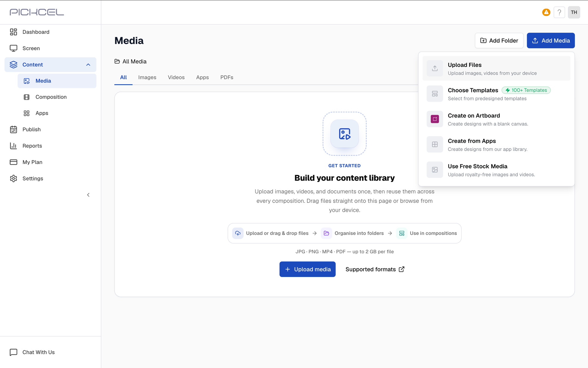The width and height of the screenshot is (588, 368).
Task: Click the Create from Apps grid icon
Action: coord(435,144)
